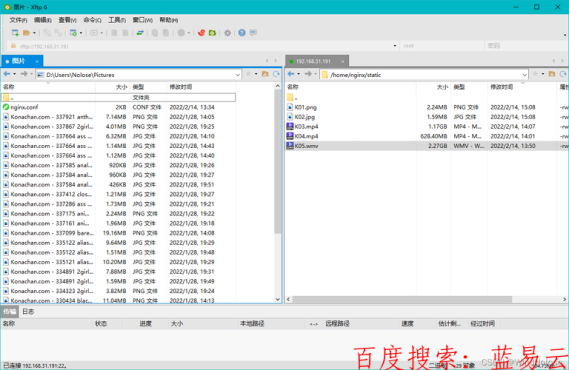
Task: Refresh the remote /home/nginx/static pane
Action: click(x=563, y=74)
